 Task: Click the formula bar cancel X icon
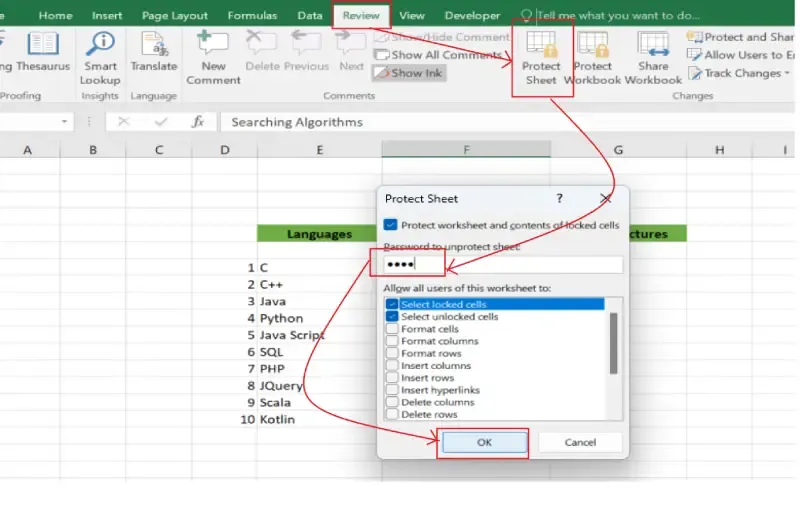pyautogui.click(x=123, y=121)
